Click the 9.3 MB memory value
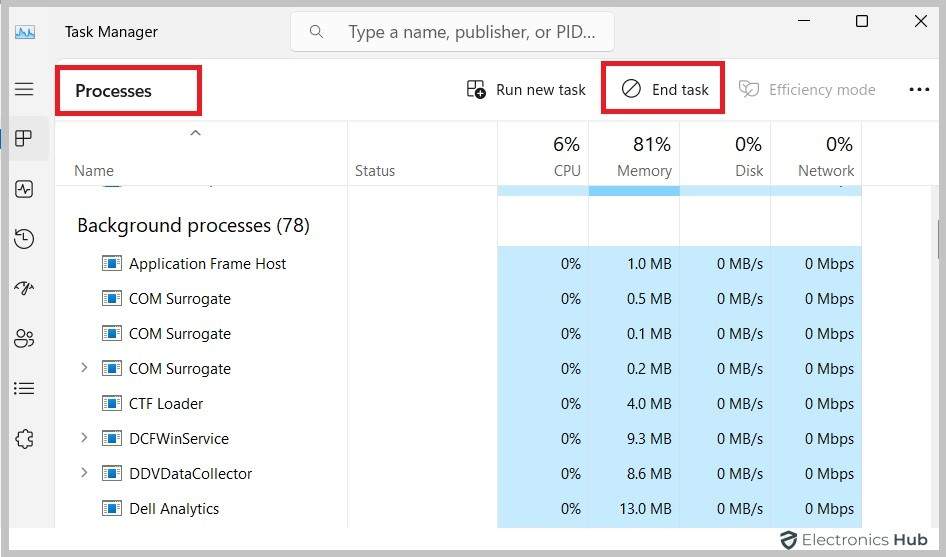Screen dimensions: 946x557 point(649,439)
